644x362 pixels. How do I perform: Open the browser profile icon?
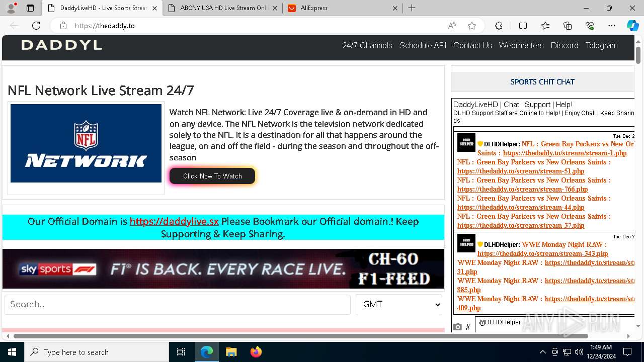coord(11,8)
